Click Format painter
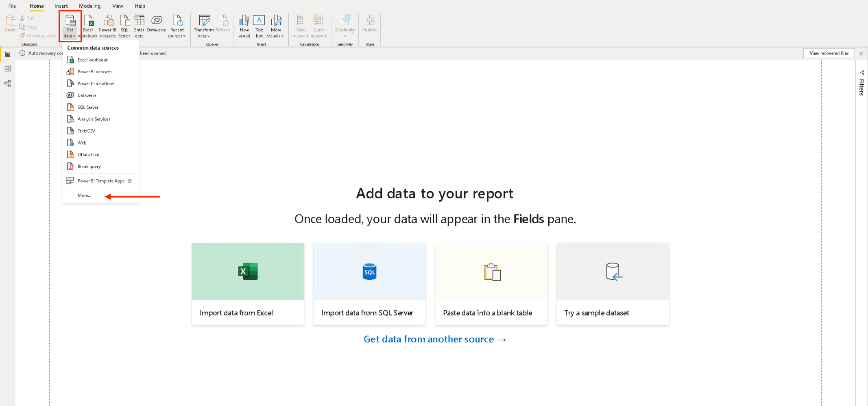Image resolution: width=868 pixels, height=406 pixels. click(37, 36)
